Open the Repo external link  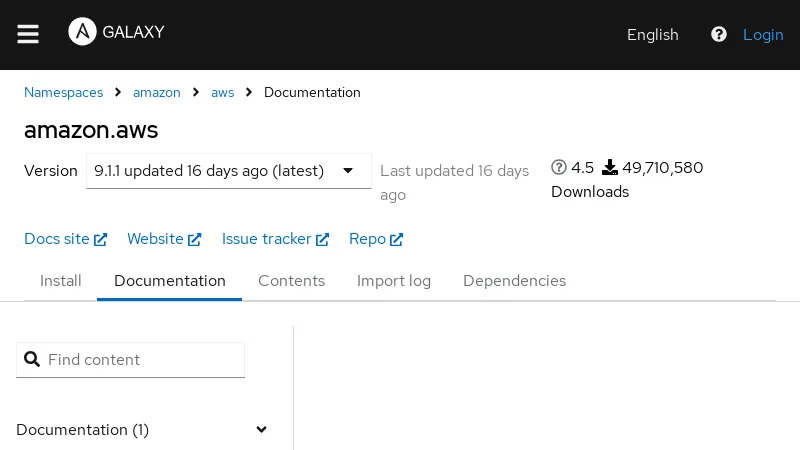[376, 239]
